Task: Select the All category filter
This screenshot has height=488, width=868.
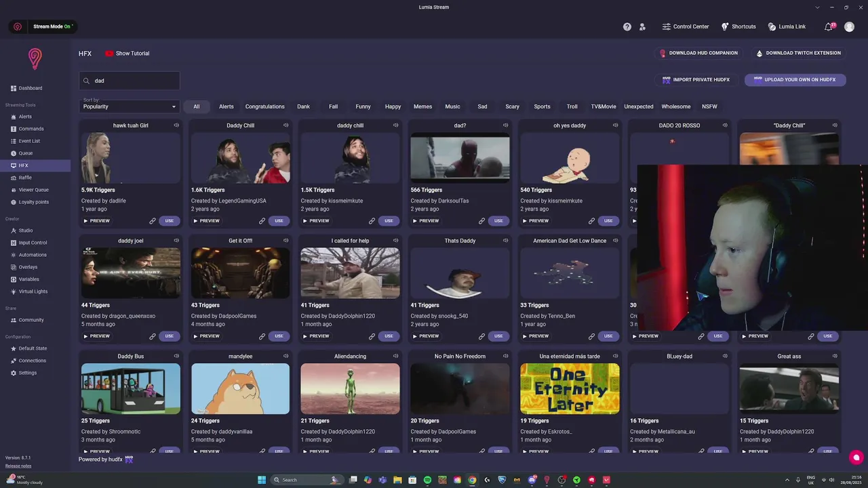Action: pyautogui.click(x=196, y=106)
